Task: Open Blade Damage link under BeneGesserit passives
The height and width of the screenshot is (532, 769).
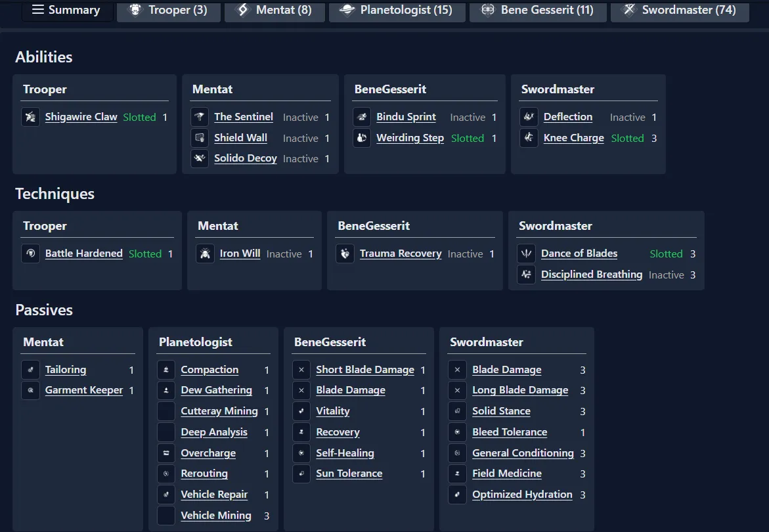Action: (351, 390)
